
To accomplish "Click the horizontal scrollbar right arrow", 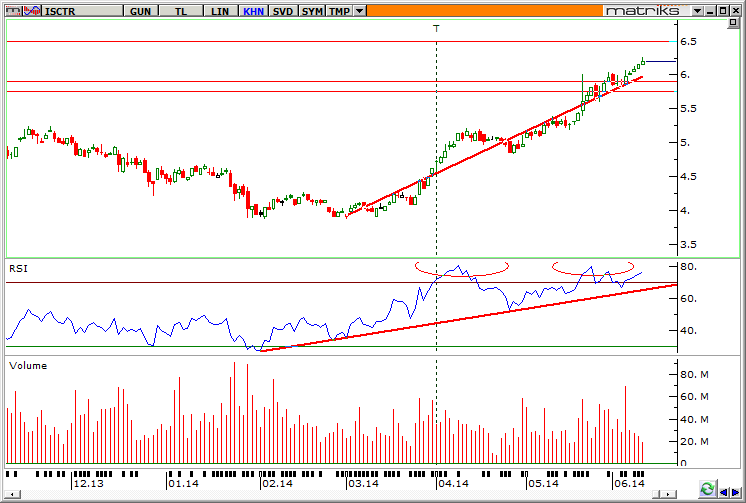I will pyautogui.click(x=670, y=494).
